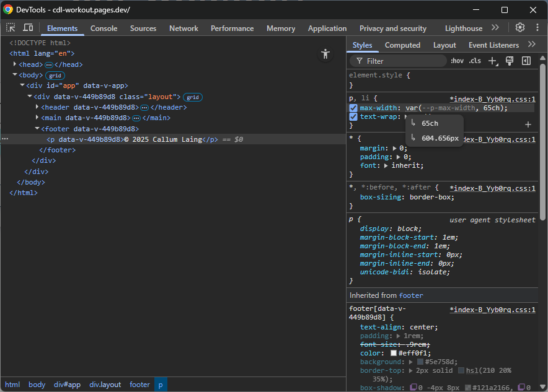Expand the head element node
548x392 pixels.
click(15, 64)
